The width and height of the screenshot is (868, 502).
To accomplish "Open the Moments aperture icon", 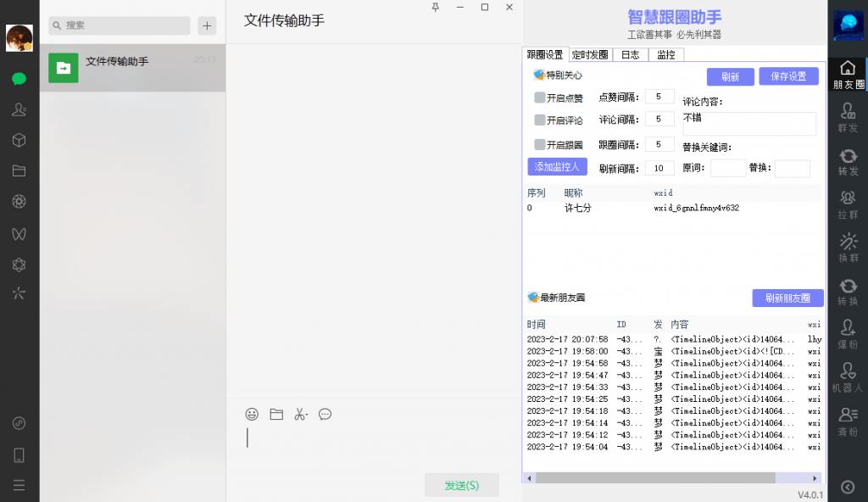I will click(19, 202).
